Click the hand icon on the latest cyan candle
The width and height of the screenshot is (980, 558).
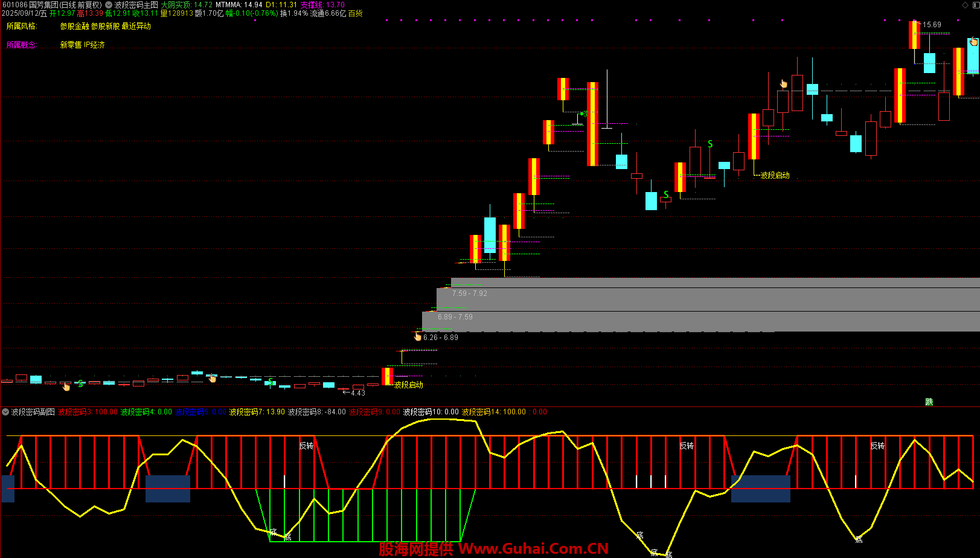[973, 42]
